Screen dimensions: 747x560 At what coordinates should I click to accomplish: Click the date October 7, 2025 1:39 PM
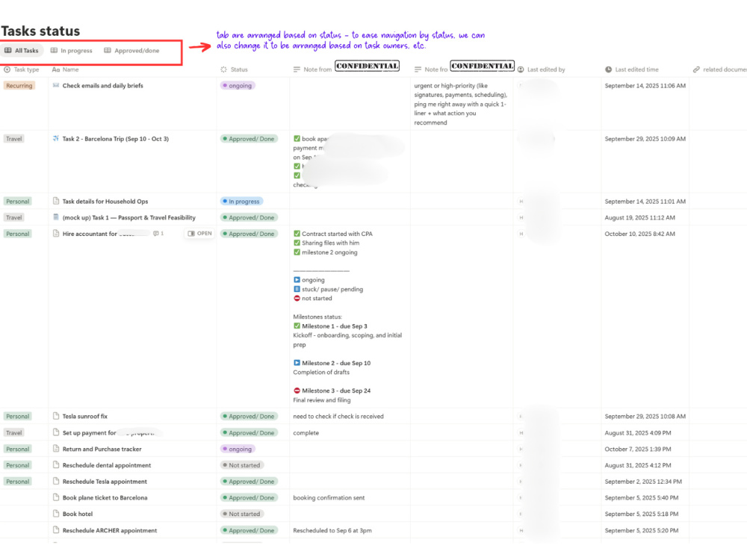638,449
